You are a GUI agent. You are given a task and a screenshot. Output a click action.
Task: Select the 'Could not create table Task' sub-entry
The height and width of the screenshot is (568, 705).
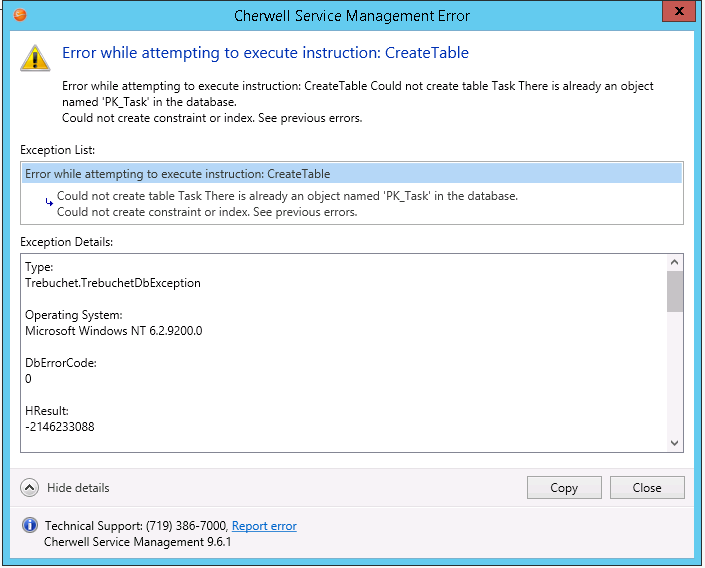point(287,197)
